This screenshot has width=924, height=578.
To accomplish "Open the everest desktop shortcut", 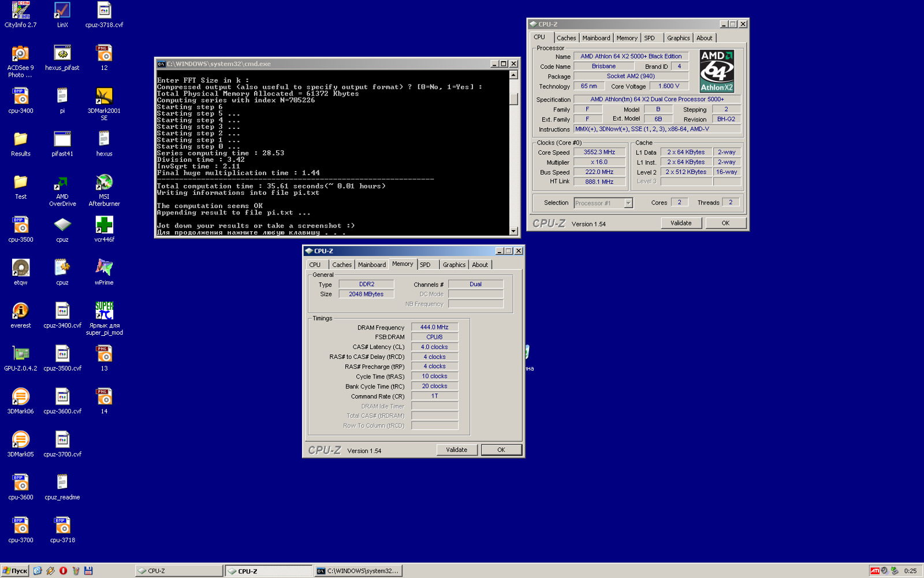I will (x=21, y=316).
